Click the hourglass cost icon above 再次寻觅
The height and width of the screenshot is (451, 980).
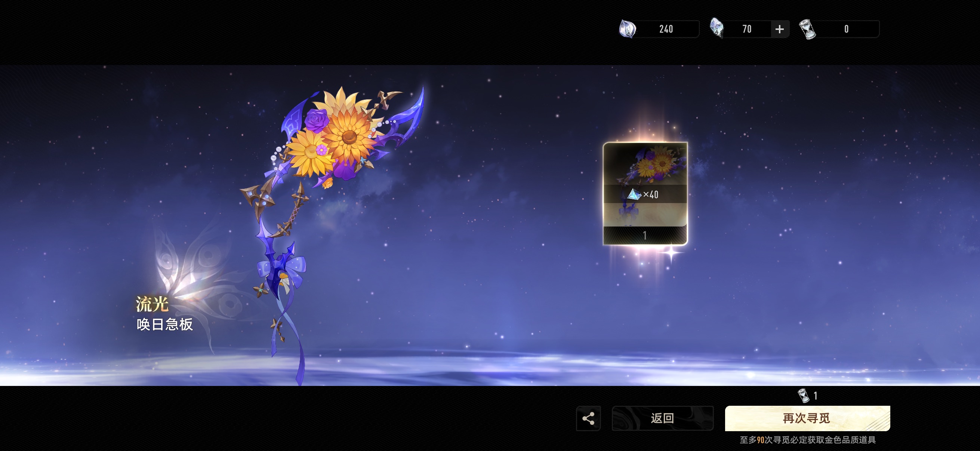803,395
